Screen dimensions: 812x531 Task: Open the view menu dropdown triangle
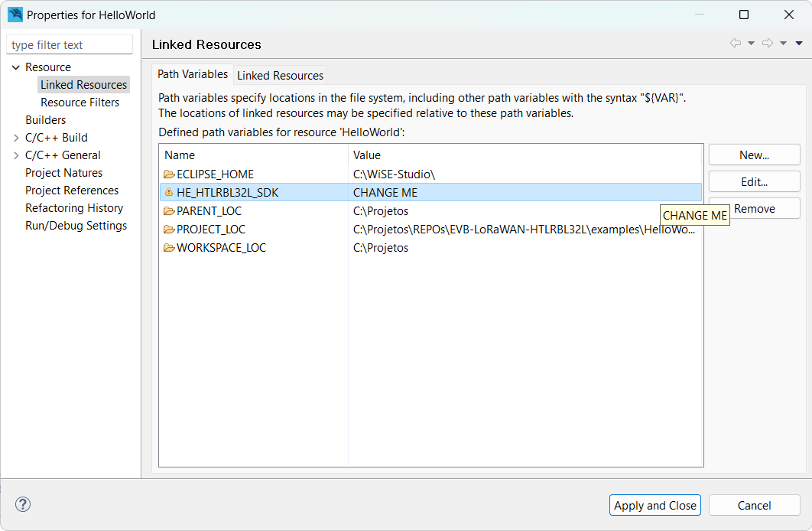799,44
